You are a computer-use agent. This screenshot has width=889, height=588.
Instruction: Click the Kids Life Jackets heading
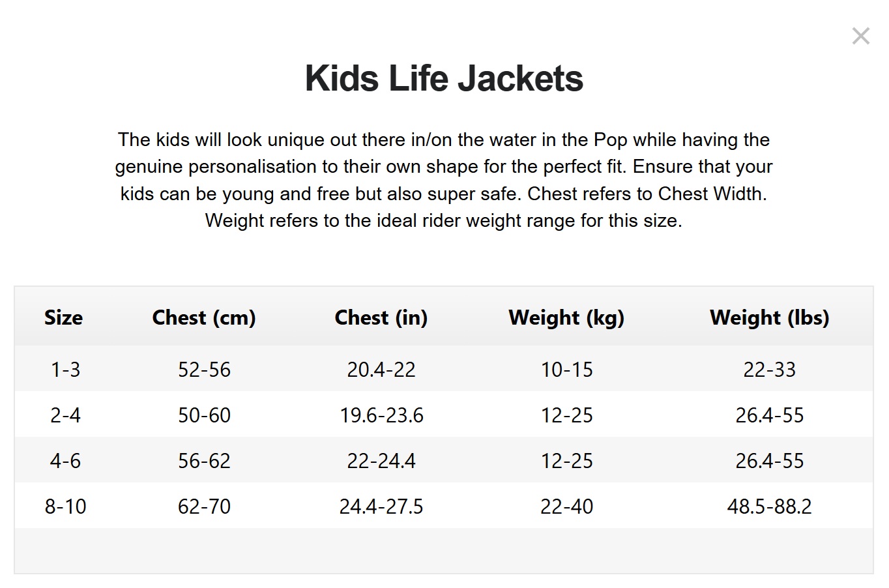pos(444,78)
